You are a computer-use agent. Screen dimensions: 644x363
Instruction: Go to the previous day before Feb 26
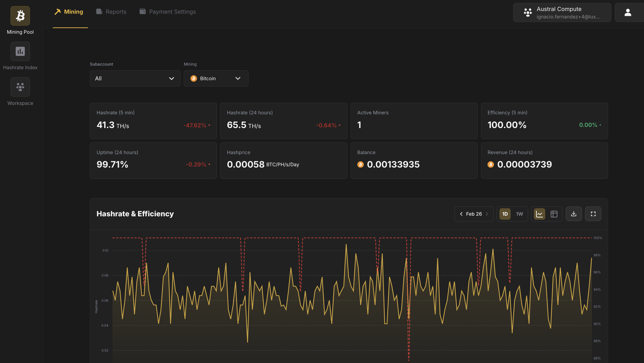click(461, 214)
